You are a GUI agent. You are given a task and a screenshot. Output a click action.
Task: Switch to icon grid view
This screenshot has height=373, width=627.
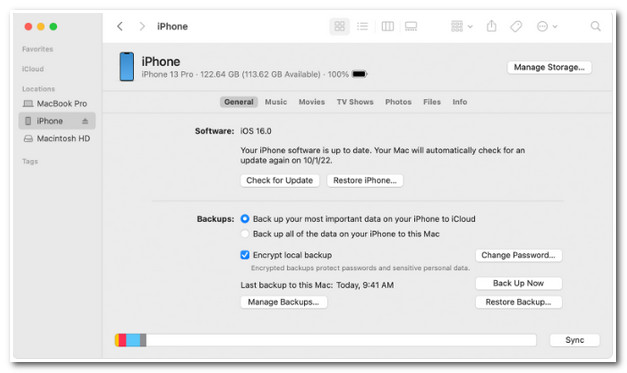pyautogui.click(x=339, y=26)
